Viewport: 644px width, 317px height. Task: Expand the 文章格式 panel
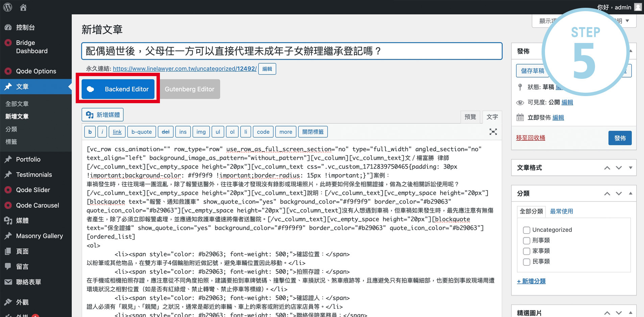(630, 168)
